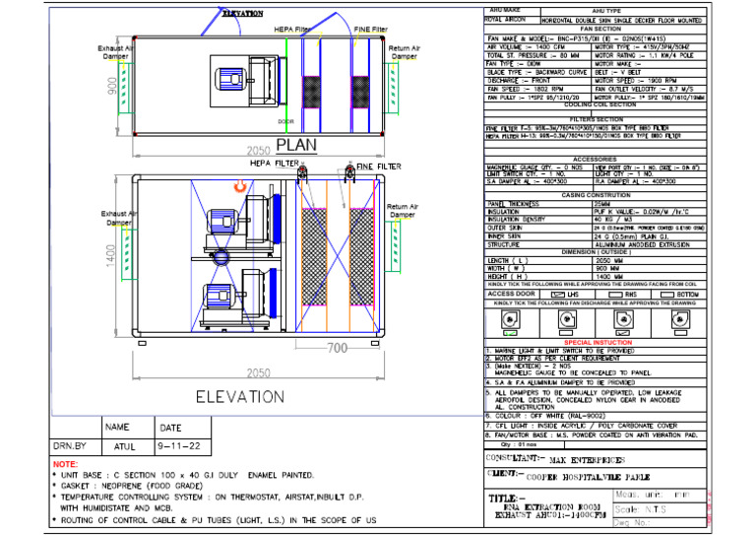
Task: Click the DRN.BY cell
Action: (x=76, y=446)
